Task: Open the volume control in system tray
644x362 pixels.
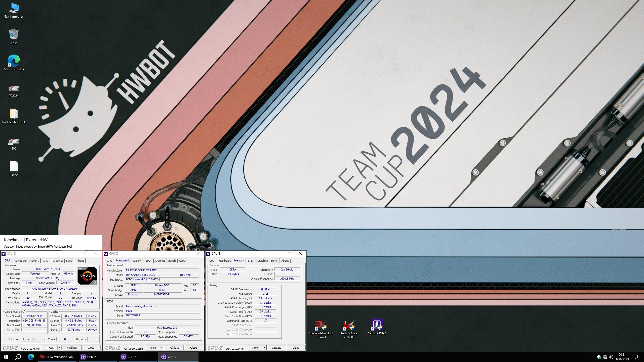Action: pos(611,357)
